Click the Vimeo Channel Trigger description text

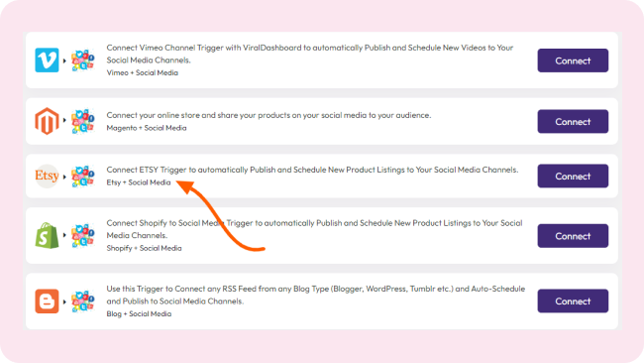310,54
